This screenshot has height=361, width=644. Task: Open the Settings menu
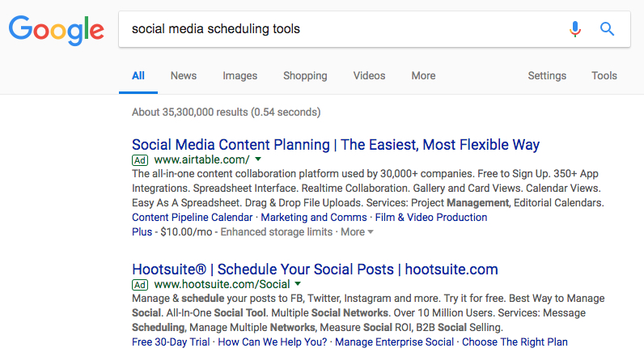point(547,76)
